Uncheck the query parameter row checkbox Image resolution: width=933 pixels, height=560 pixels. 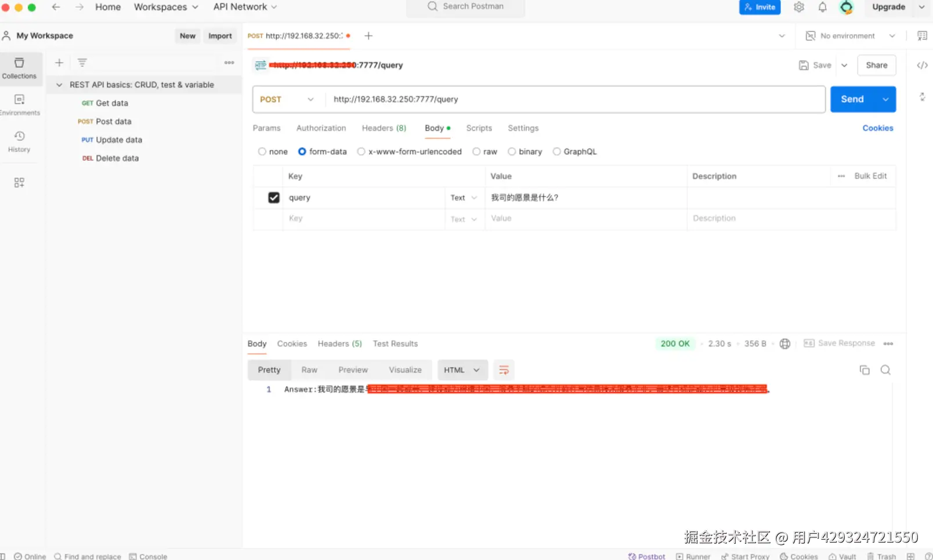pyautogui.click(x=274, y=198)
